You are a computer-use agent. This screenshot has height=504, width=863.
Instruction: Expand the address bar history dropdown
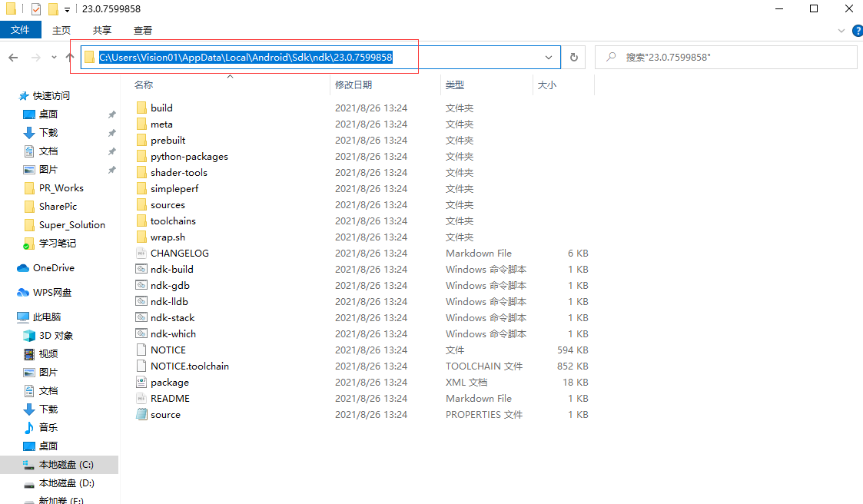549,57
